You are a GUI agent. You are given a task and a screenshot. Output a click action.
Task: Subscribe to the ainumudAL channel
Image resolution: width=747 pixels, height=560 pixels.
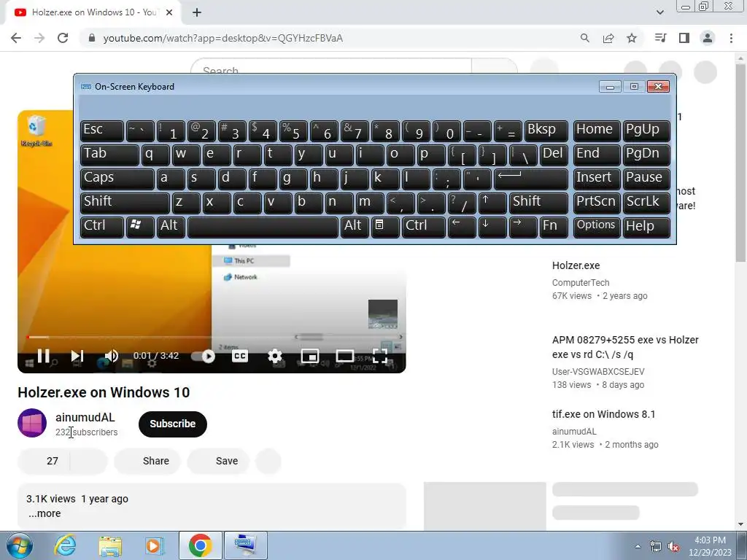coord(172,424)
